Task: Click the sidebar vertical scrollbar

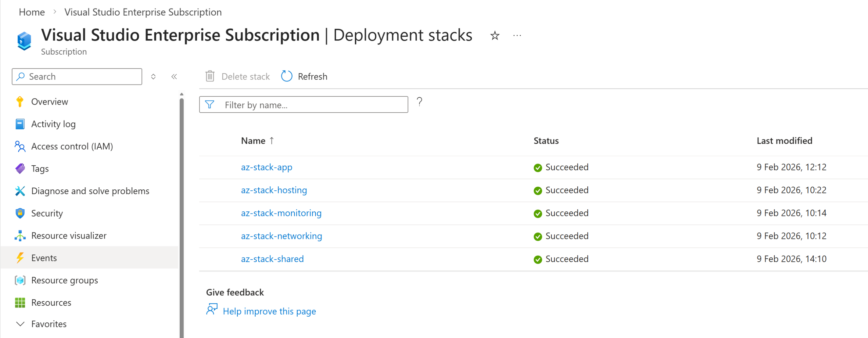Action: pyautogui.click(x=182, y=217)
